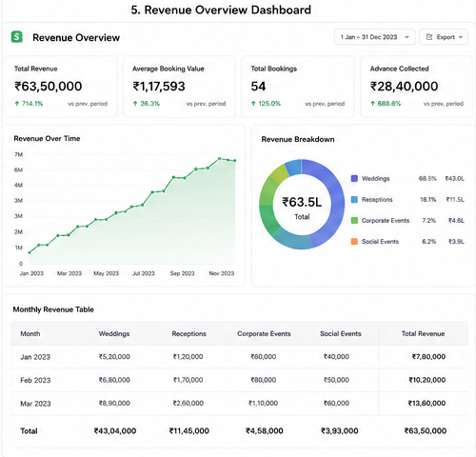Click the Revenue Breakdown chart title
This screenshot has width=476, height=457.
[298, 139]
